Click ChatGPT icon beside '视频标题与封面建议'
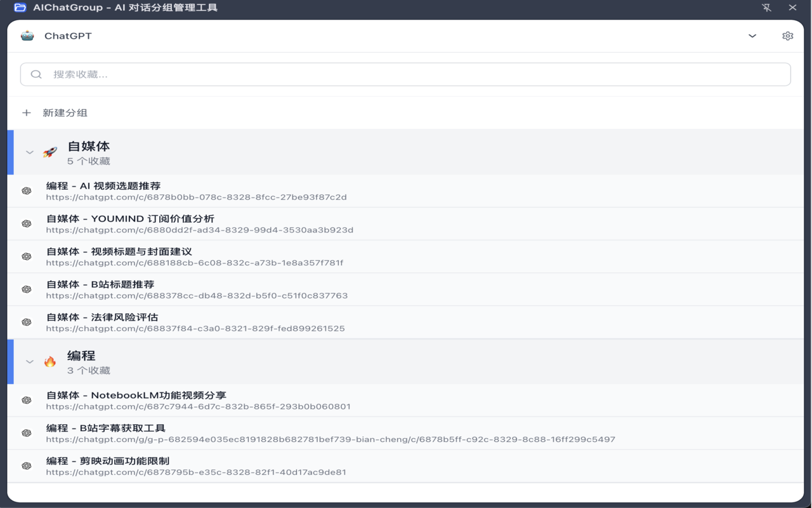 pyautogui.click(x=27, y=257)
